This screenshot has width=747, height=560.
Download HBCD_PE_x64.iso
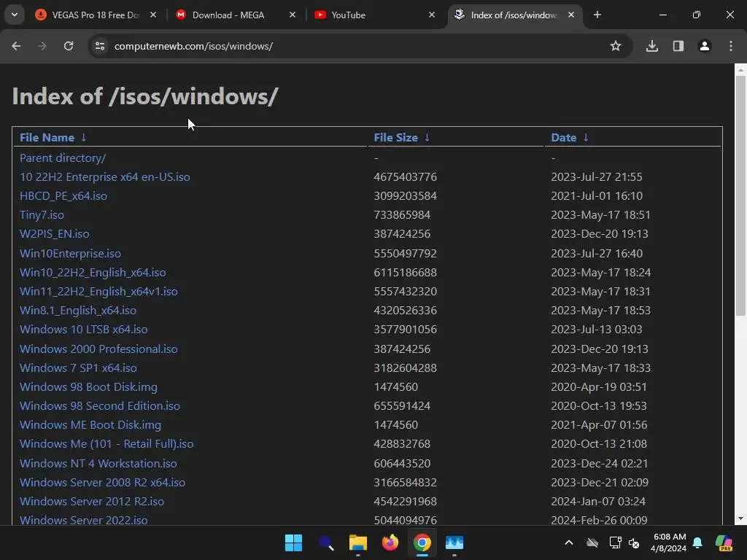point(63,196)
